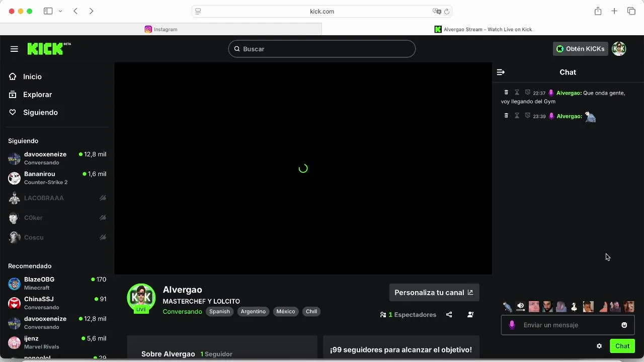Open offline Coscu channel
The height and width of the screenshot is (362, 644).
coord(57,237)
